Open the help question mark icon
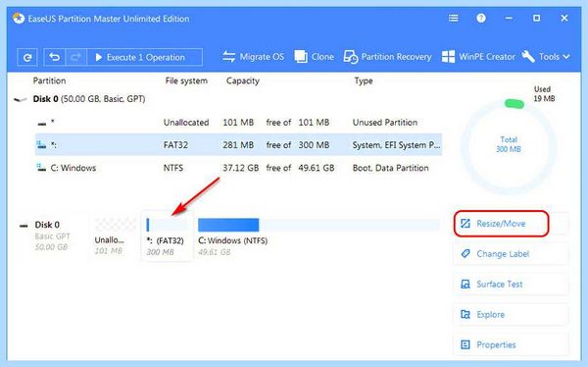Image resolution: width=588 pixels, height=367 pixels. (x=481, y=18)
